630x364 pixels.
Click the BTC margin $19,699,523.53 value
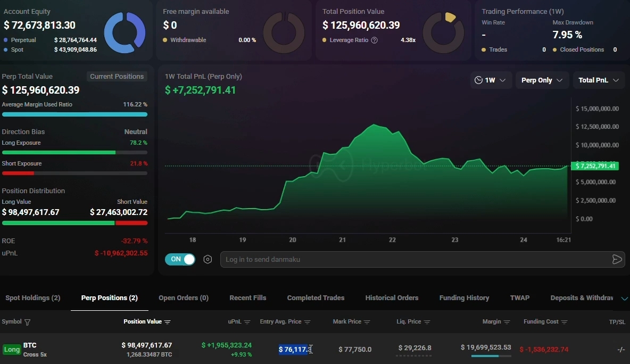click(x=486, y=348)
